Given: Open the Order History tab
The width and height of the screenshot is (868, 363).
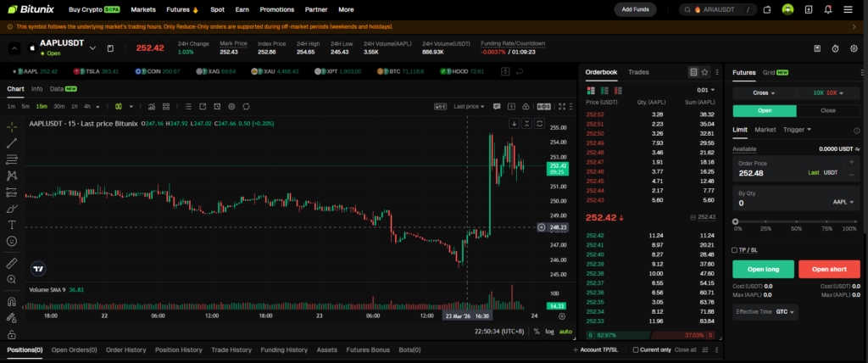Looking at the screenshot, I should pyautogui.click(x=125, y=349).
